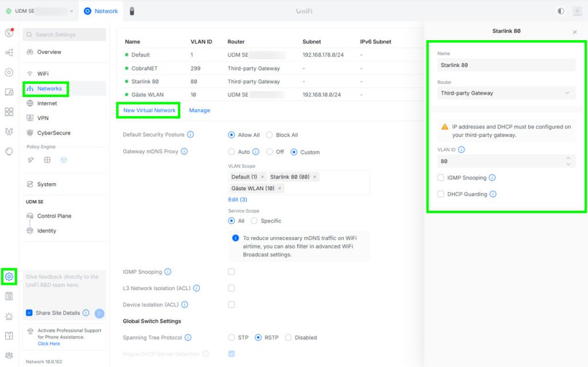Click the policy engine table grid icon
This screenshot has width=588, height=367.
[x=48, y=160]
